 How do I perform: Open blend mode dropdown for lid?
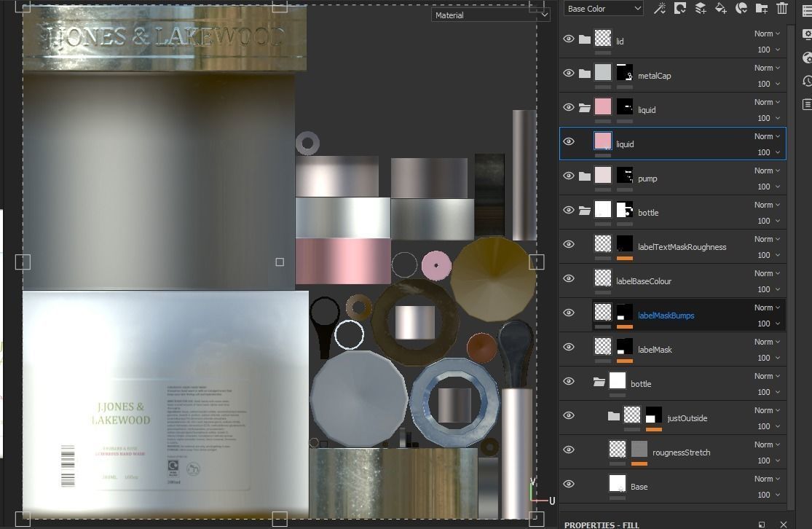767,34
